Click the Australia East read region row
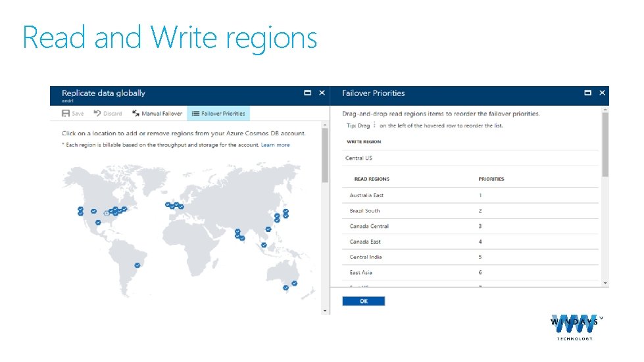644x362 pixels. (x=470, y=196)
